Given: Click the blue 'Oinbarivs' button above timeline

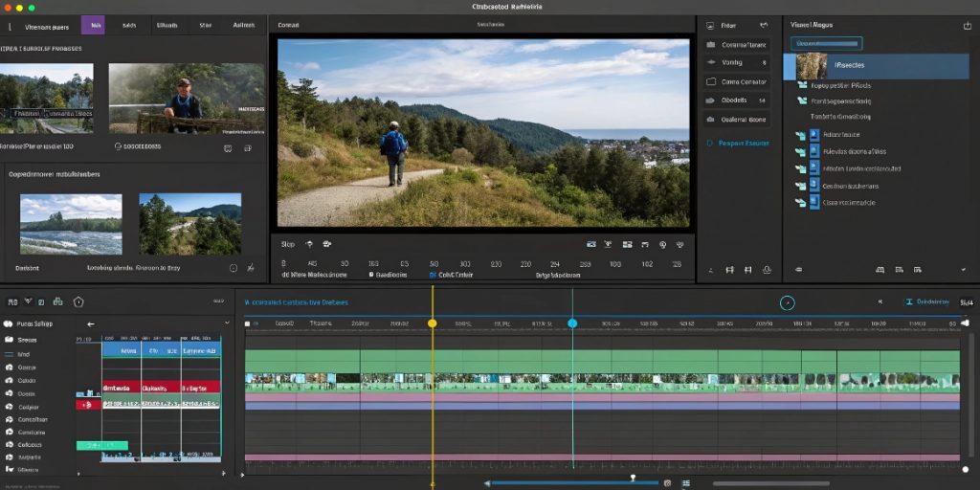Looking at the screenshot, I should point(928,301).
